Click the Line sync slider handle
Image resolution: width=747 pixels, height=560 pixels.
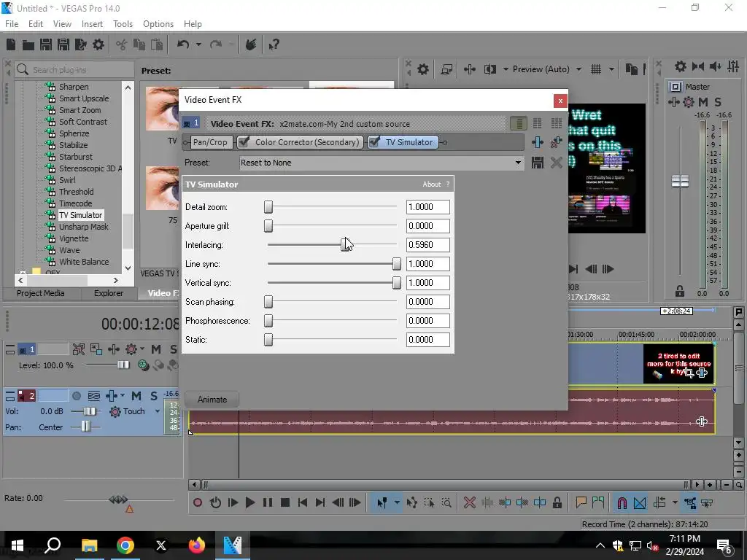(x=396, y=264)
